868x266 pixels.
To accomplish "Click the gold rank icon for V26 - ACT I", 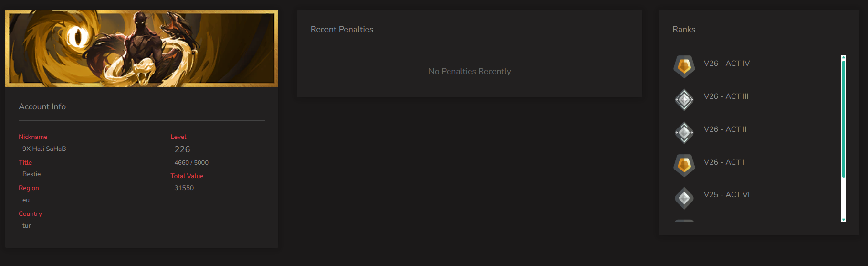I will click(684, 165).
